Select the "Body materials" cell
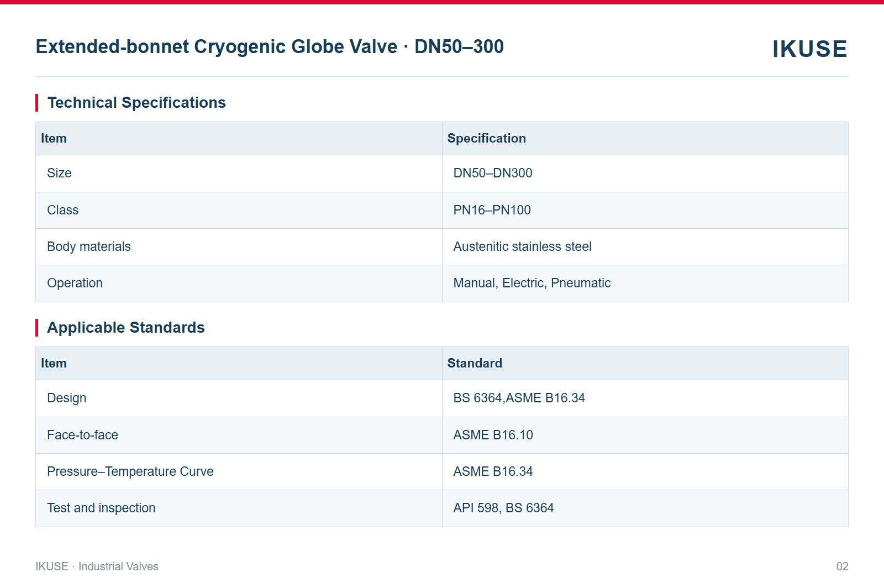 (x=239, y=247)
